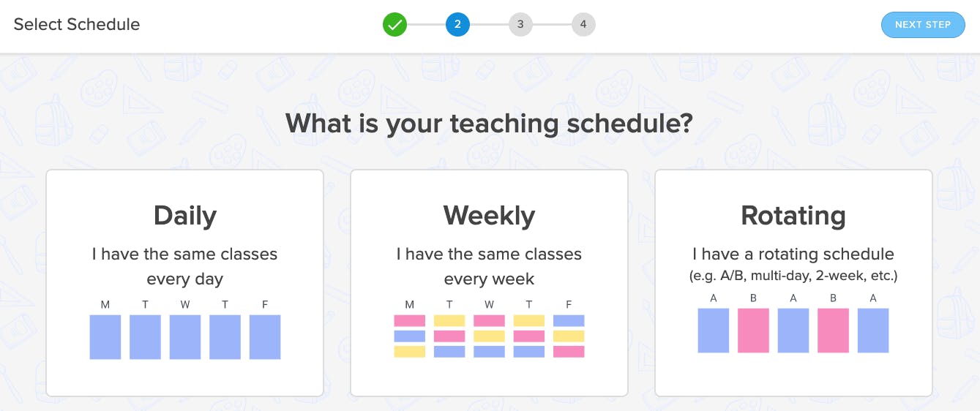The width and height of the screenshot is (980, 411).
Task: Select "I have the same classes every day" text
Action: click(x=184, y=266)
